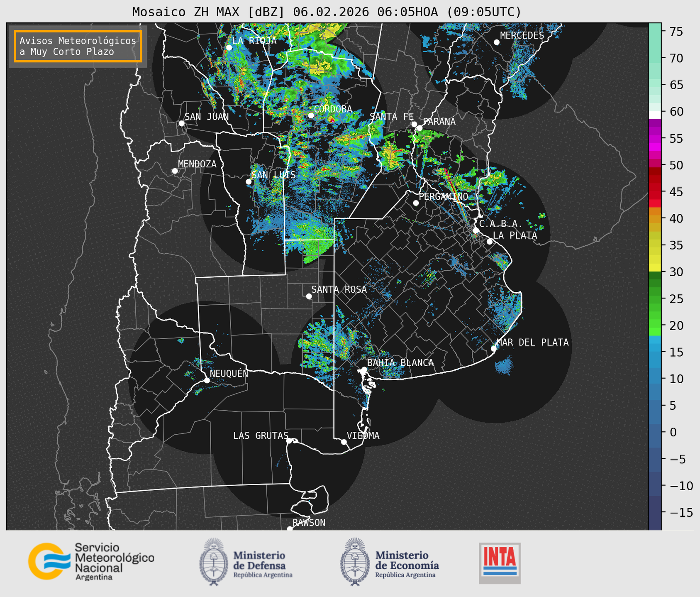Click the MENDOZA label text
Viewport: 700px width, 597px height.
click(197, 164)
